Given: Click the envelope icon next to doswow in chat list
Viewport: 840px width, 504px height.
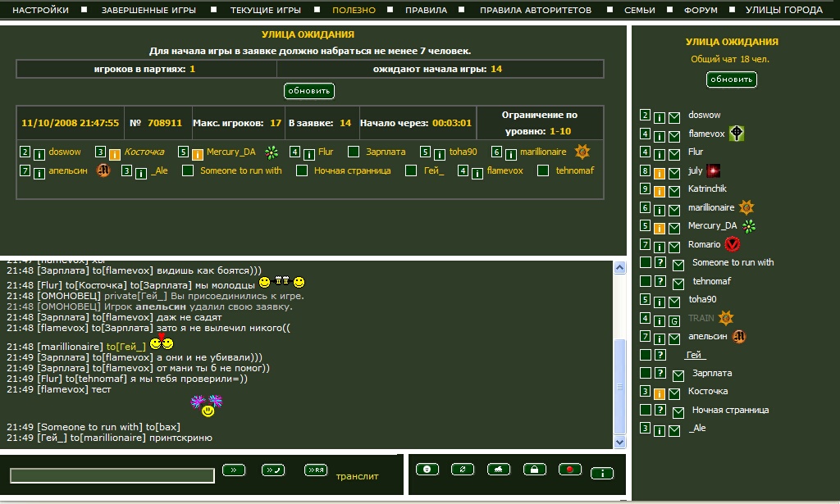Looking at the screenshot, I should (674, 118).
